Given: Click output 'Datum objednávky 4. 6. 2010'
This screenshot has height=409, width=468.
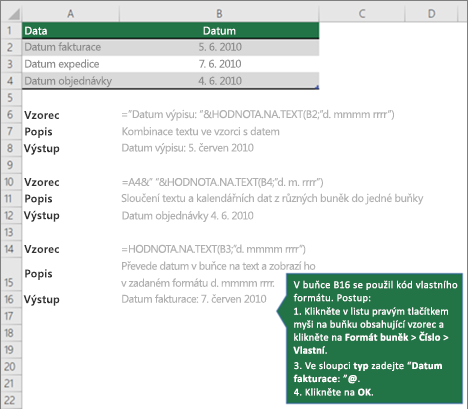Looking at the screenshot, I should point(187,216).
